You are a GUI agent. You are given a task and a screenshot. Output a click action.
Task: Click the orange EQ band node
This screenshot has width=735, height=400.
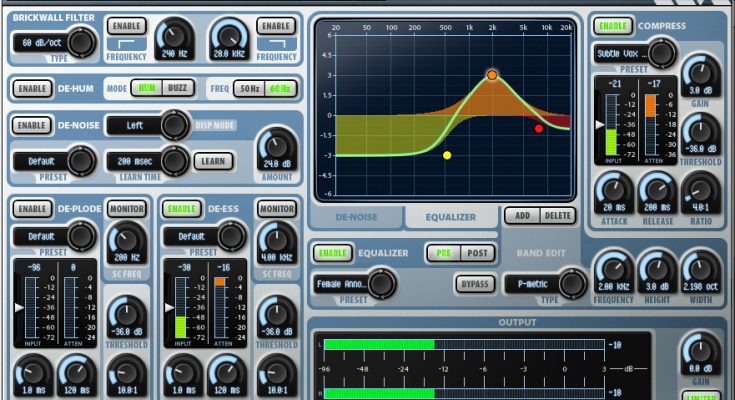[492, 75]
